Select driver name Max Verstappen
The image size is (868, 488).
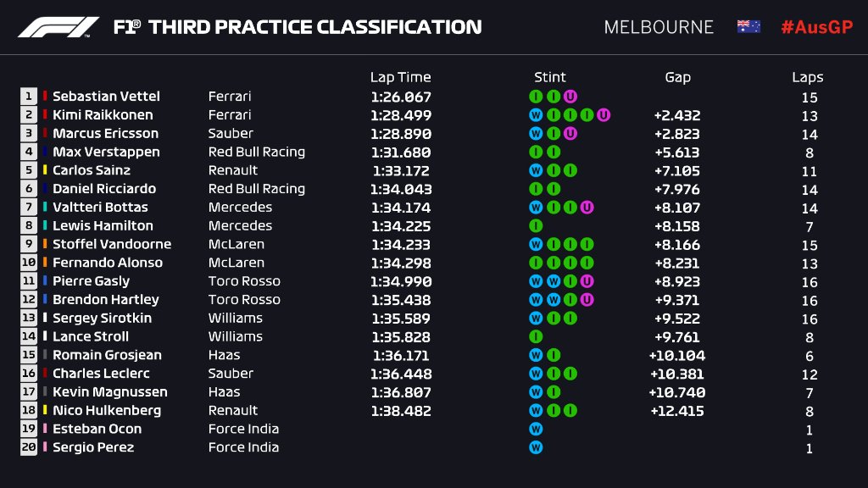106,152
